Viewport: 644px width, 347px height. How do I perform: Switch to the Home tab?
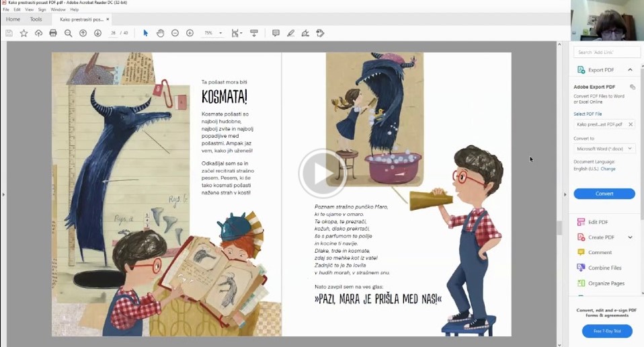tap(13, 20)
